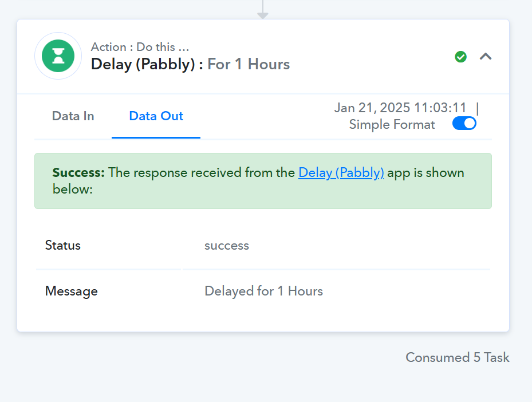This screenshot has height=402, width=532.
Task: Switch to the Data In tab
Action: [73, 116]
